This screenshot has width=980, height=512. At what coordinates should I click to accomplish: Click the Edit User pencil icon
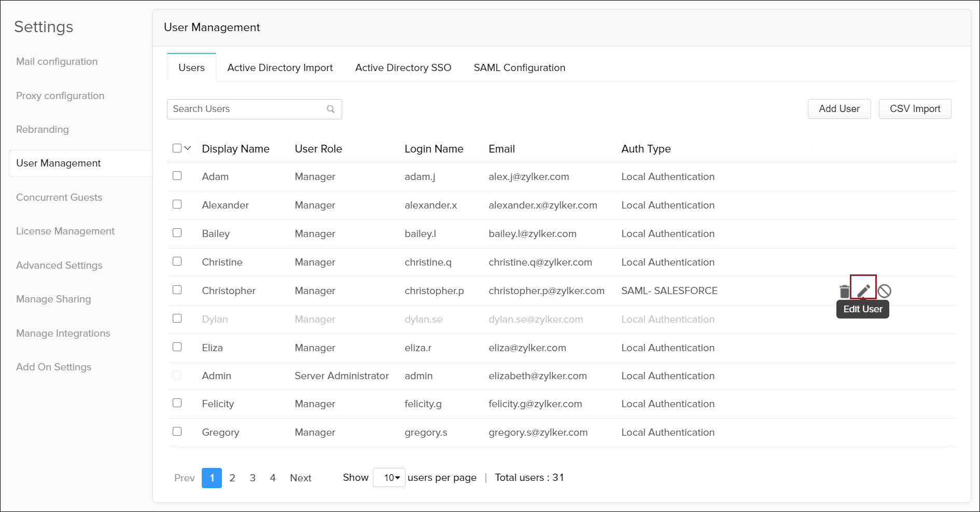coord(863,291)
